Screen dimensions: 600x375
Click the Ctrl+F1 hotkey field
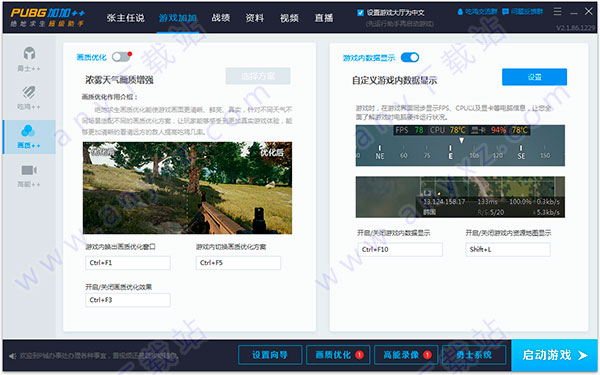(x=128, y=263)
